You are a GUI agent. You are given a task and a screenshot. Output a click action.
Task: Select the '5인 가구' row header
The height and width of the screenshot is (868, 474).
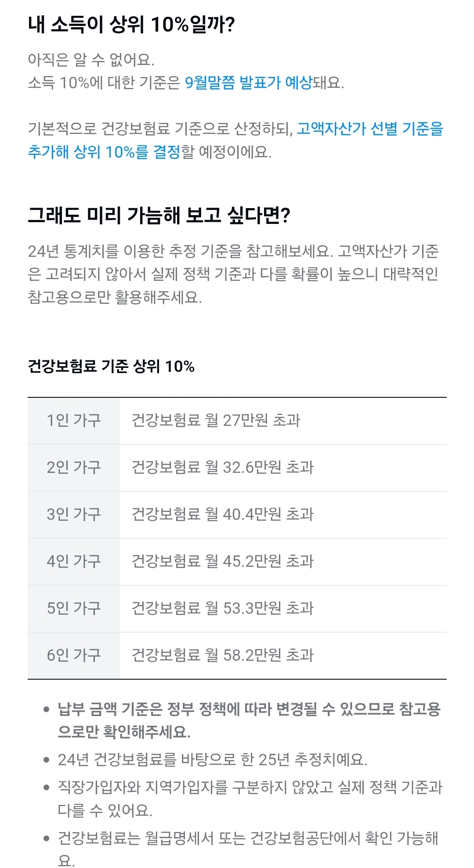click(x=74, y=609)
